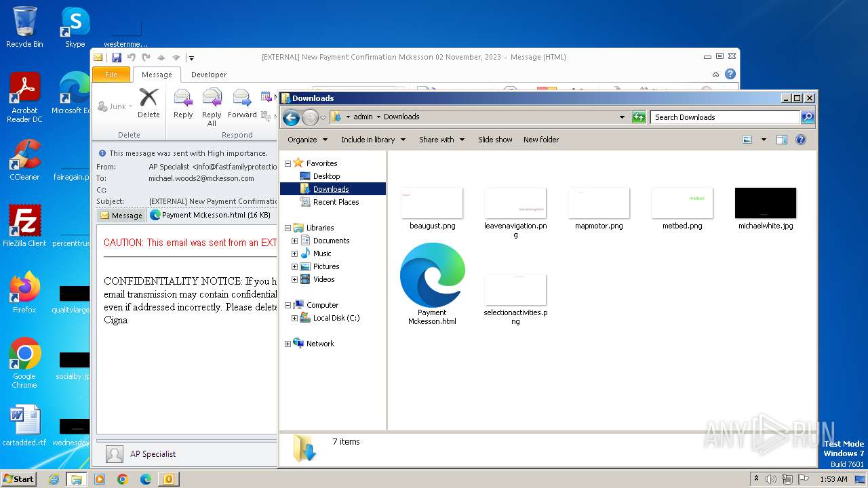Click Outlook icon in taskbar
The width and height of the screenshot is (868, 488).
coord(168,479)
